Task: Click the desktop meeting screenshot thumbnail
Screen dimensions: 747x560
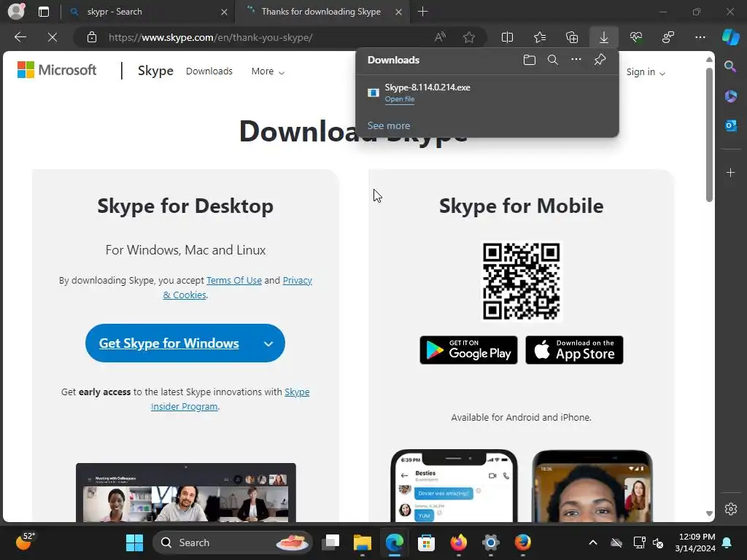Action: 186,492
